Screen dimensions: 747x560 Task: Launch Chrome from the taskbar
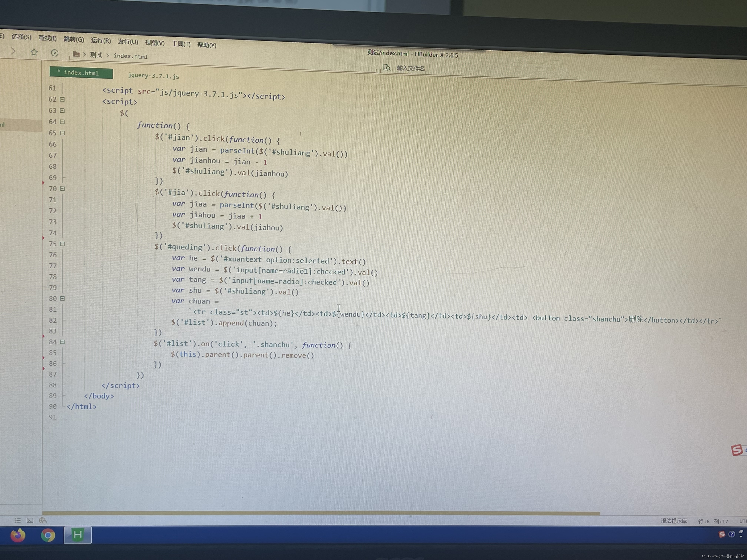coord(48,535)
